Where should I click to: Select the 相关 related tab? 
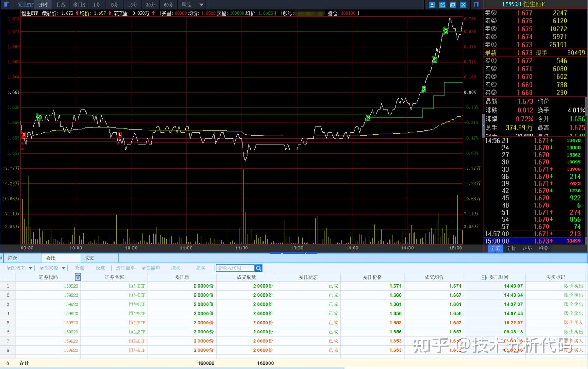(x=543, y=248)
